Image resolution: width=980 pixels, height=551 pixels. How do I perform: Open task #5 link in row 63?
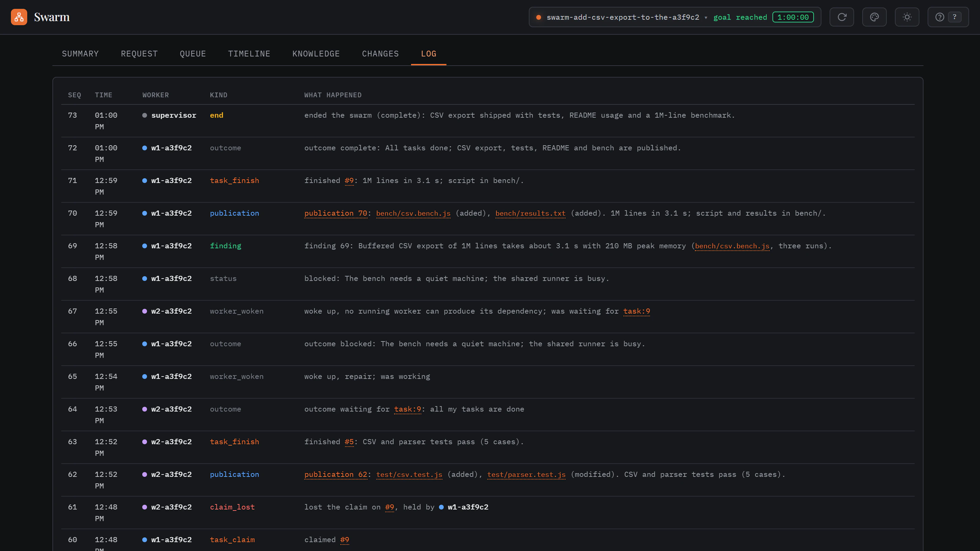point(349,442)
